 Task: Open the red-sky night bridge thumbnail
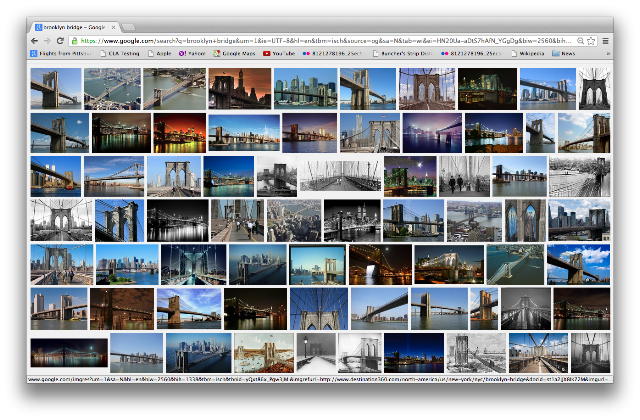[180, 133]
